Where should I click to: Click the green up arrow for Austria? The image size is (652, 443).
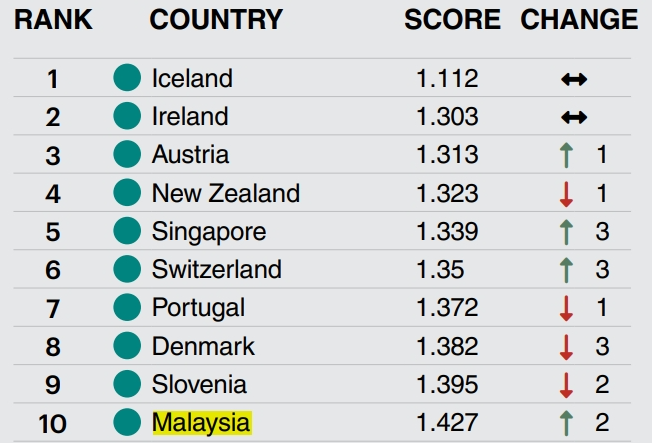(566, 155)
